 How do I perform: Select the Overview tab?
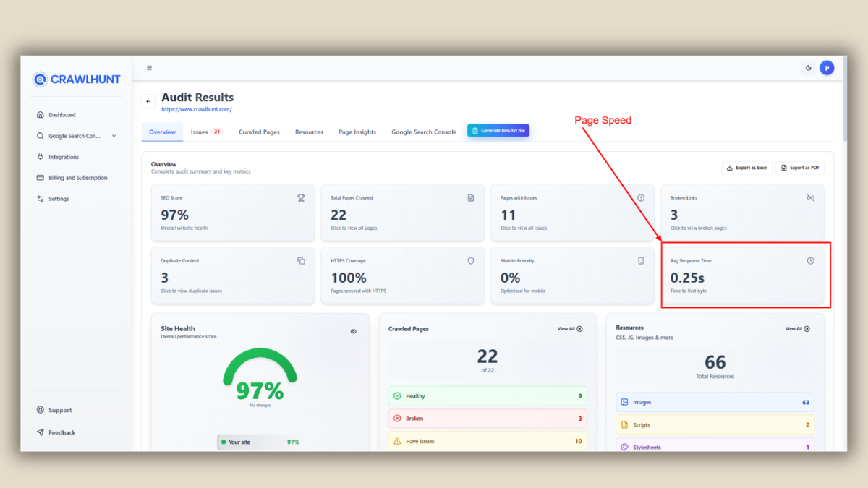click(162, 132)
